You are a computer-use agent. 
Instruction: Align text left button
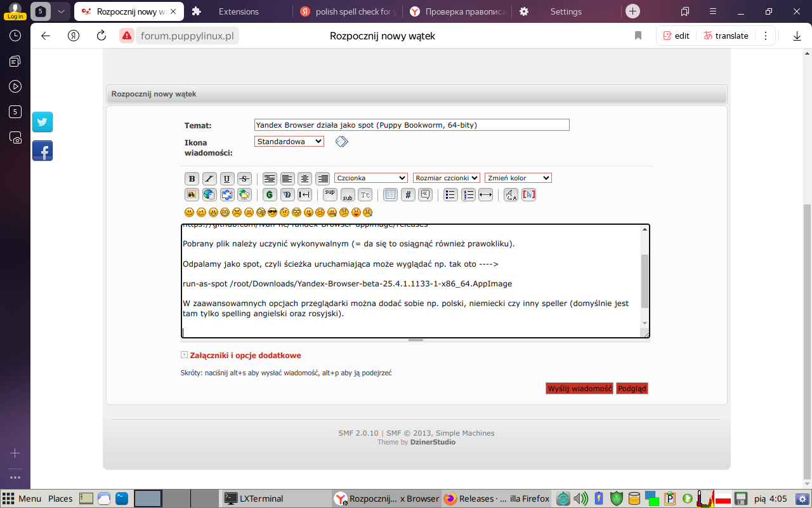click(287, 178)
